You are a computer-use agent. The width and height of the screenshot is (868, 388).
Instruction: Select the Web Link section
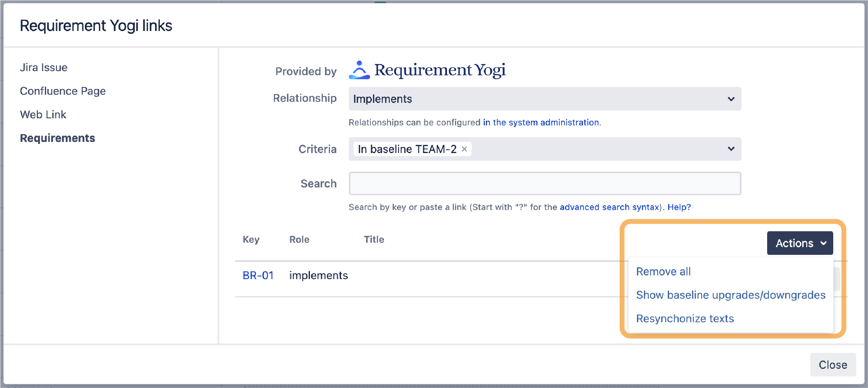click(43, 114)
